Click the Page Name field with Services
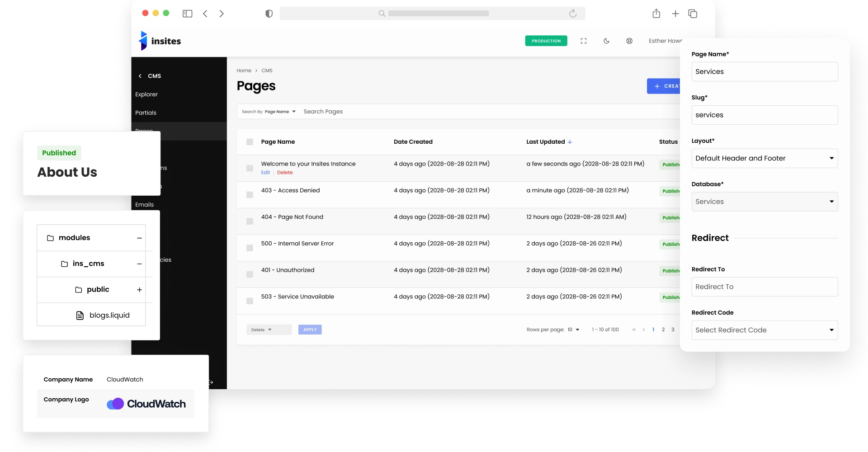This screenshot has height=452, width=868. click(x=764, y=71)
